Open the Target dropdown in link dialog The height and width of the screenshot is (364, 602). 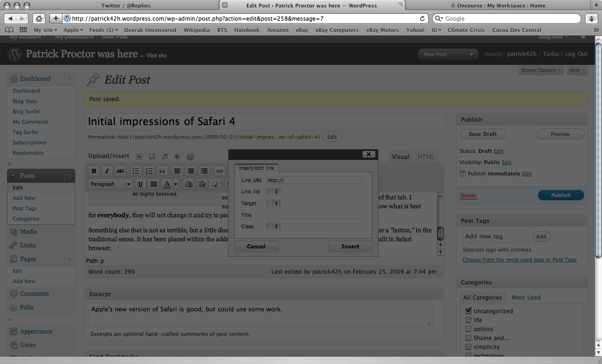[x=273, y=203]
